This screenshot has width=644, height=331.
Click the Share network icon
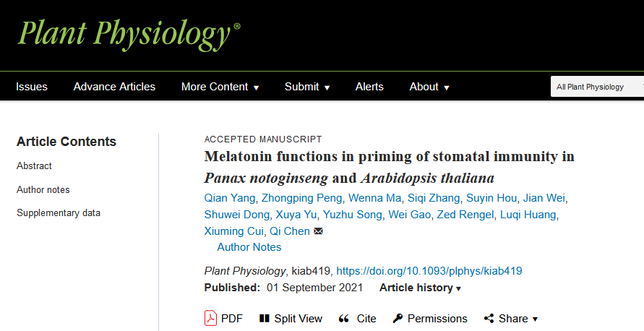coord(489,318)
